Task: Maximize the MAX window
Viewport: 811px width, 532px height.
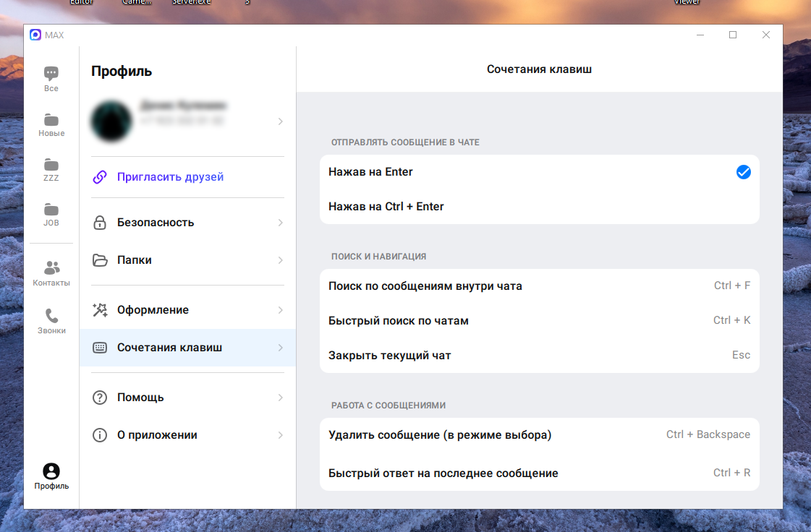Action: tap(733, 35)
